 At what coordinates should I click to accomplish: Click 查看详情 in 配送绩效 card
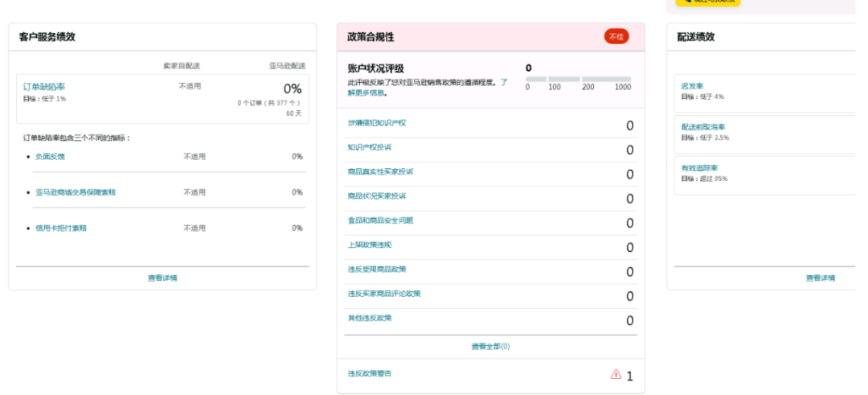pyautogui.click(x=820, y=278)
